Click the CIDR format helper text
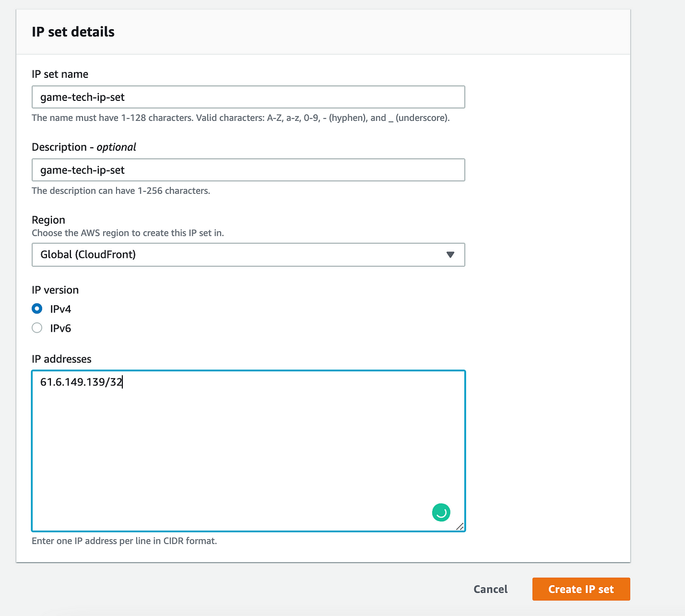 tap(124, 541)
